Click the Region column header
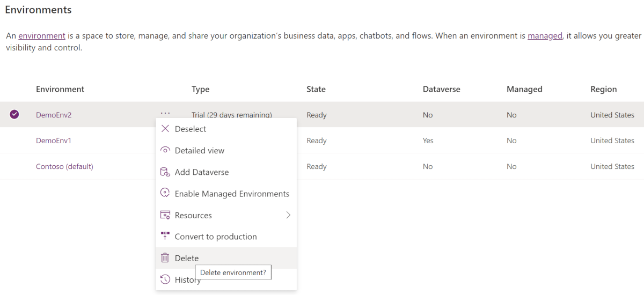The image size is (644, 295). point(604,89)
